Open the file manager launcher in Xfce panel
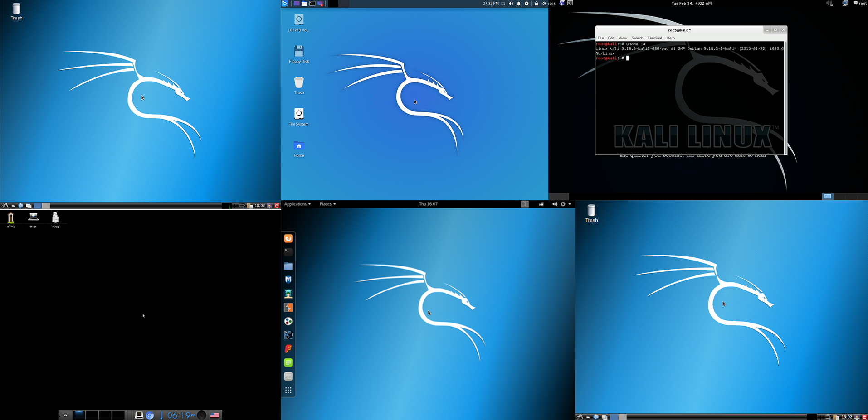Viewport: 868px width, 420px height. (x=304, y=4)
